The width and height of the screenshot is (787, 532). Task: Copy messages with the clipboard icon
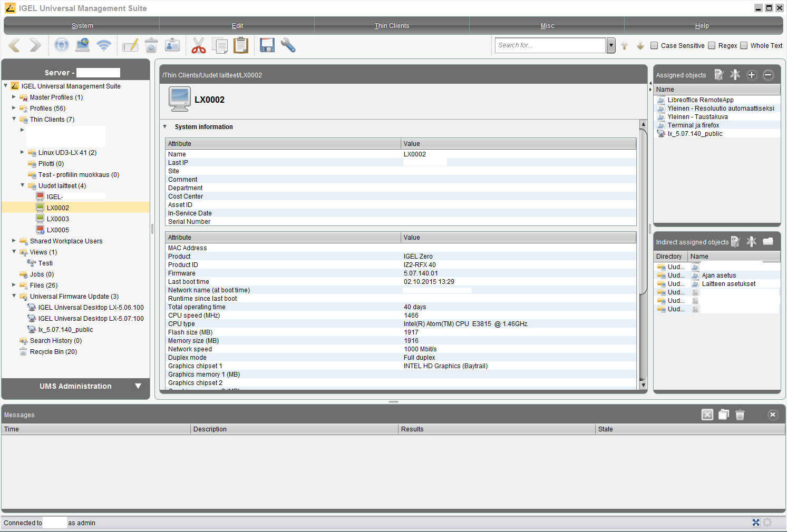click(724, 415)
